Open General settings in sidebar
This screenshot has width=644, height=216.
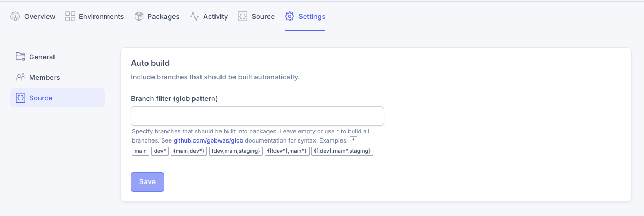[x=57, y=57]
